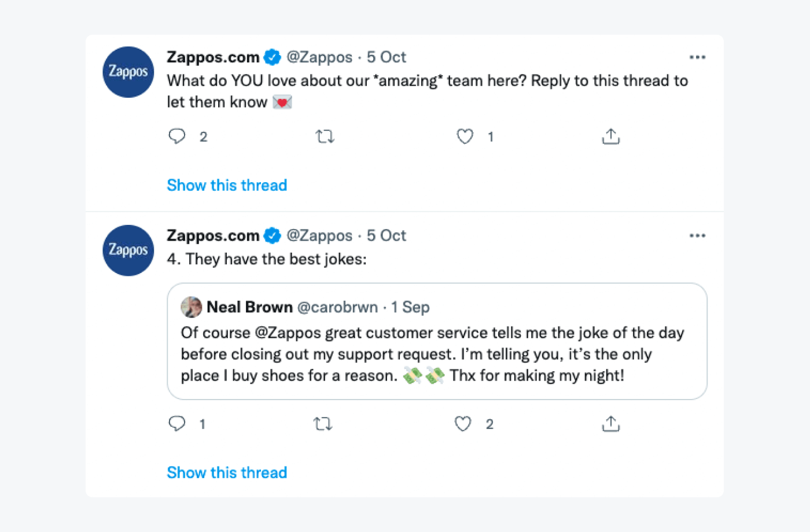Click the verified badge next to Zappos.com
The height and width of the screenshot is (532, 810).
click(272, 57)
